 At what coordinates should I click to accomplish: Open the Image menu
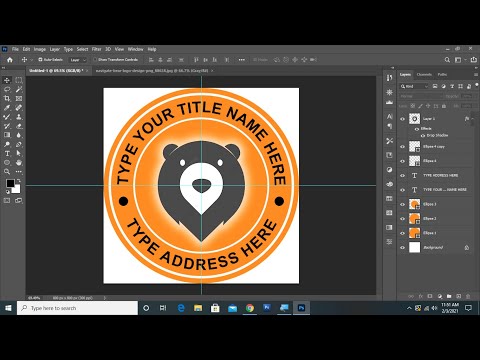tap(40, 49)
